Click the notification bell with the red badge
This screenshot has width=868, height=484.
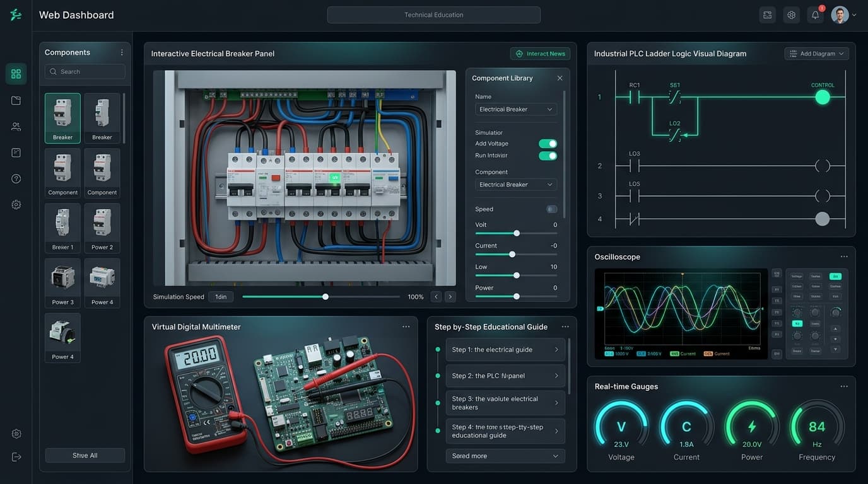pos(816,15)
